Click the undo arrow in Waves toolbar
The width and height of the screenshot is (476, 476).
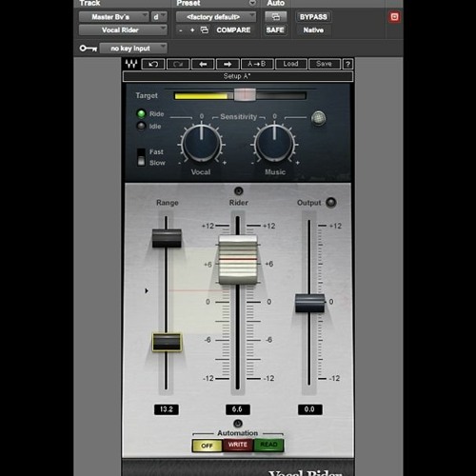tap(153, 64)
